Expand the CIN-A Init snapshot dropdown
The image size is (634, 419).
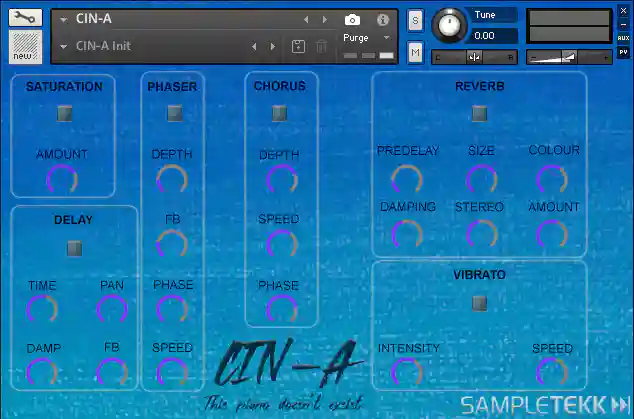click(x=63, y=47)
